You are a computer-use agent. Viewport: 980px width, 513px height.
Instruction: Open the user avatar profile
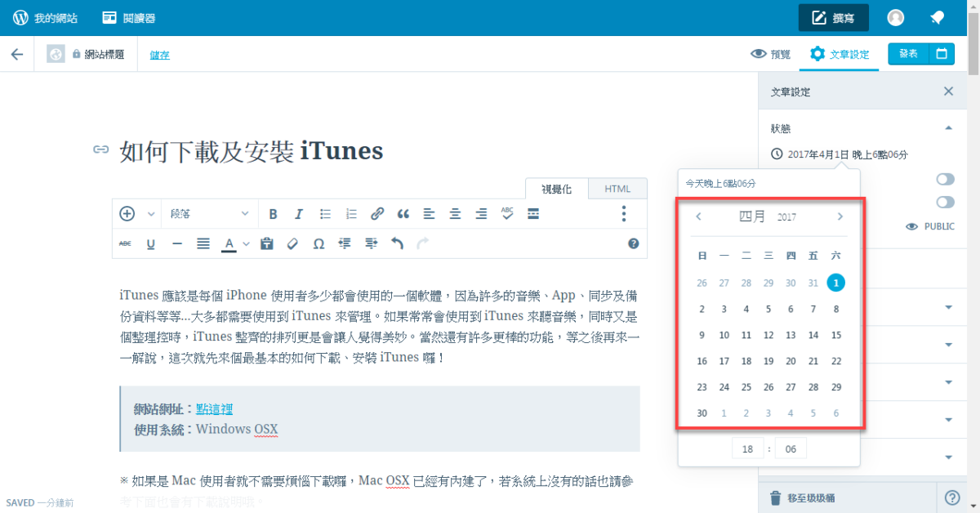(x=896, y=18)
